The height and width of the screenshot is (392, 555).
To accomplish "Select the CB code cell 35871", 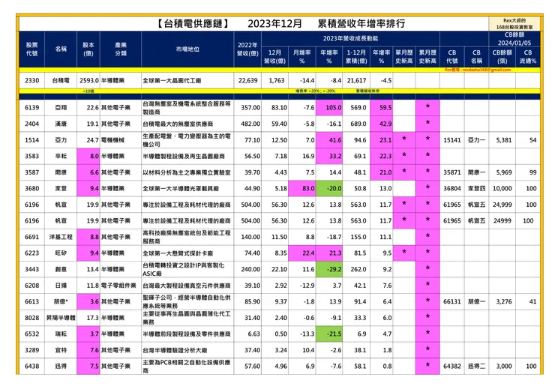I will point(452,172).
